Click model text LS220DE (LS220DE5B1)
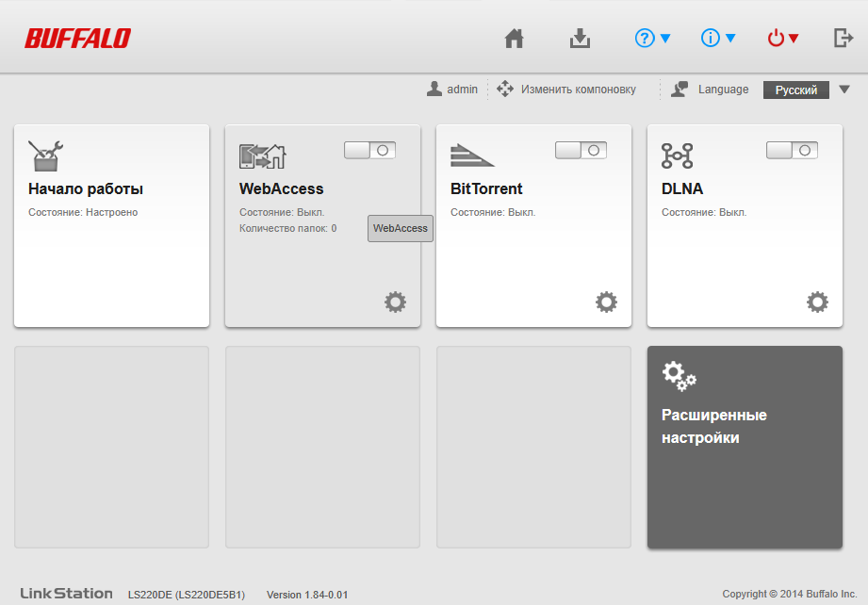The width and height of the screenshot is (868, 605). click(x=187, y=595)
